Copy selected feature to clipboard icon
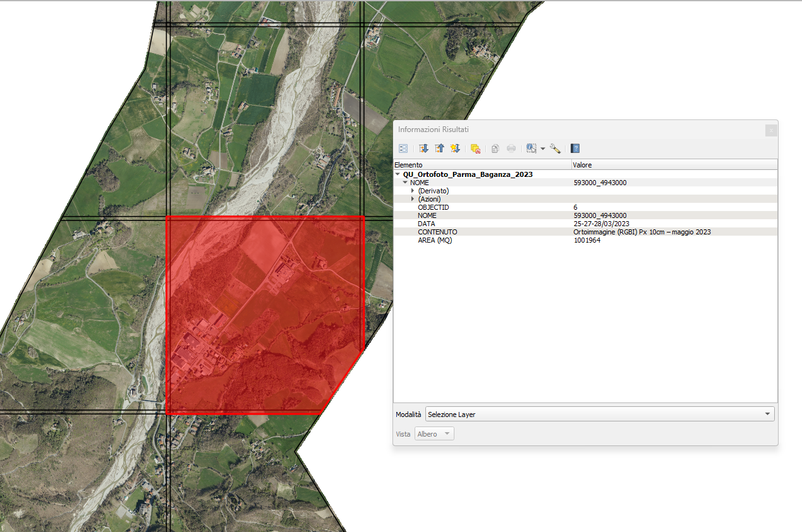Screen dimensions: 802x532 495,148
